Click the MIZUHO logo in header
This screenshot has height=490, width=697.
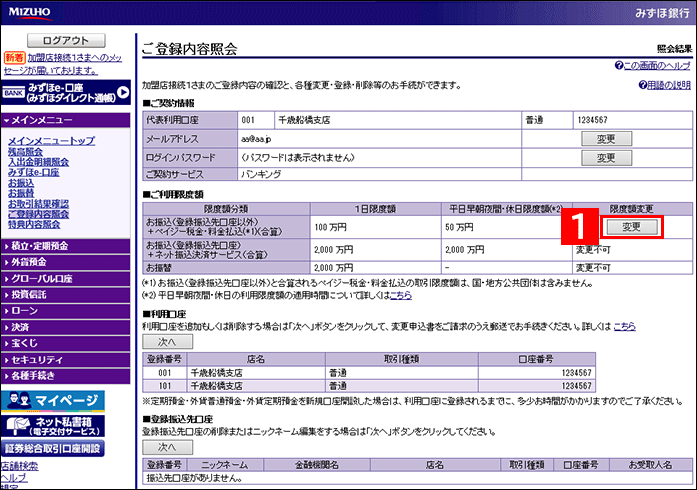(29, 12)
